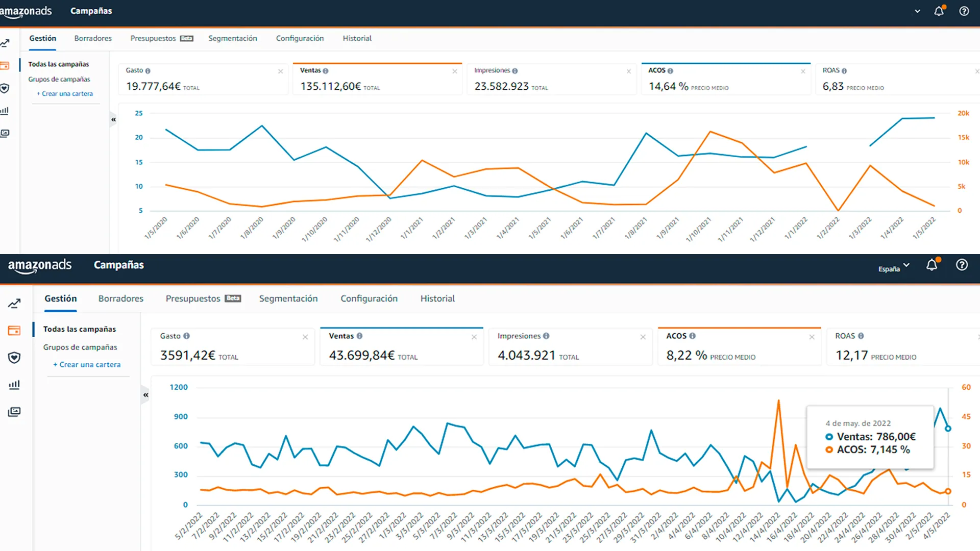
Task: Click the trending chart icon in lower sidebar
Action: [14, 304]
